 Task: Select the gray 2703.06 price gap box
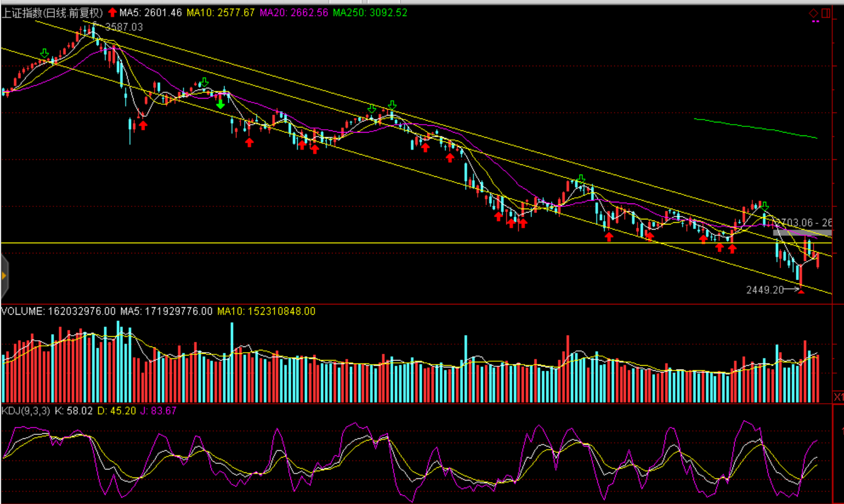pyautogui.click(x=802, y=232)
